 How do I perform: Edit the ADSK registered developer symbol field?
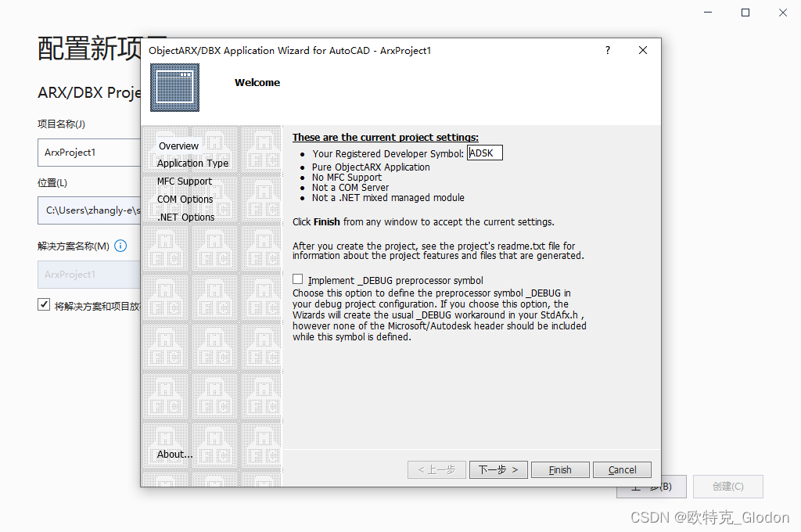pos(485,153)
